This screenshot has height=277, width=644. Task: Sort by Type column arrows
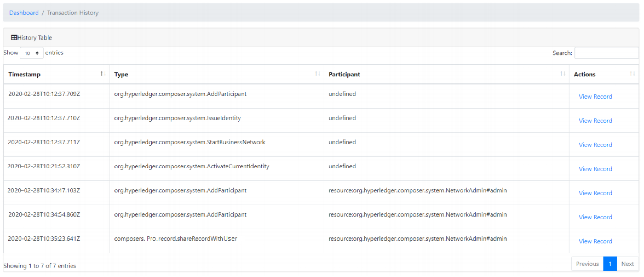coord(318,74)
